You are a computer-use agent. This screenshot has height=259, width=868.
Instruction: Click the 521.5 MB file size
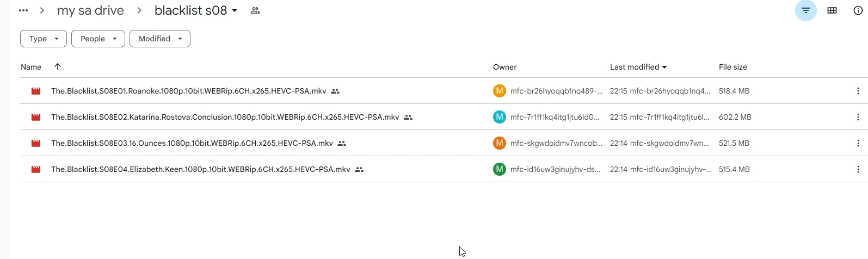[x=734, y=143]
